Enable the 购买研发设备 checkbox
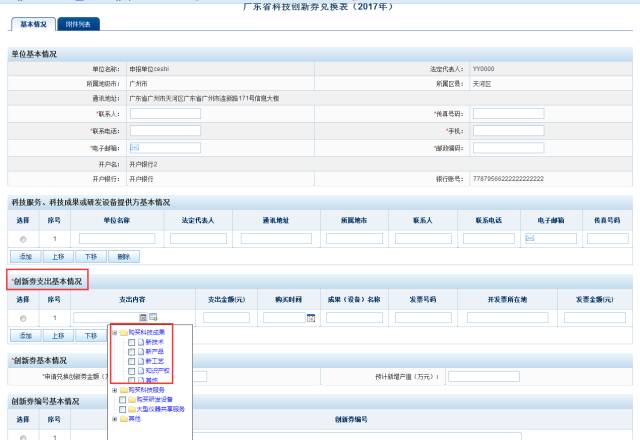The image size is (640, 440). (122, 400)
